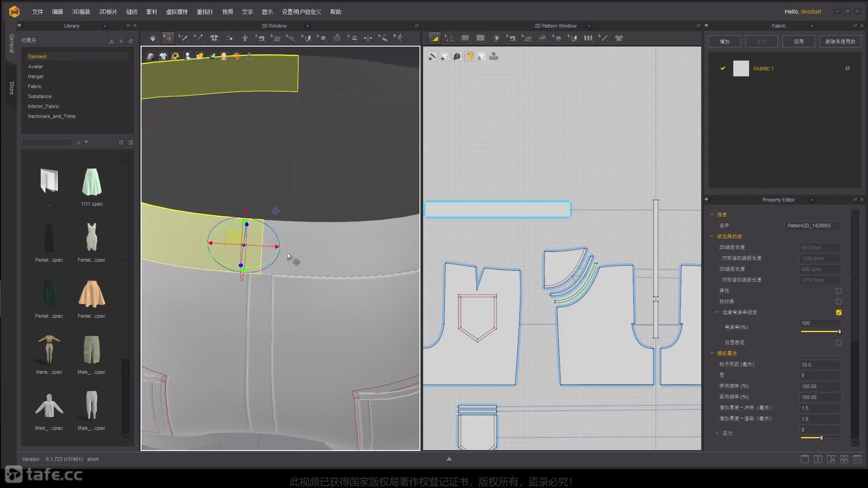Collapse the 被选择的线 section
The image size is (868, 488).
(712, 236)
